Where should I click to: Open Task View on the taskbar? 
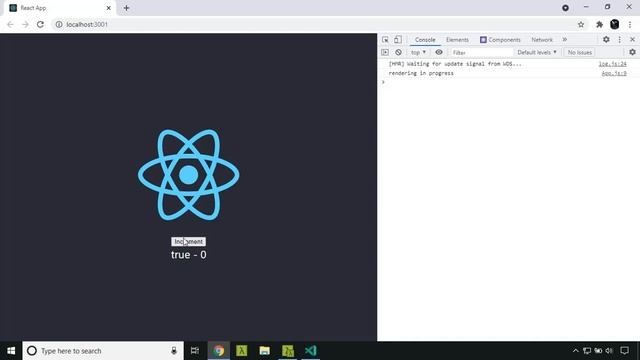click(195, 351)
